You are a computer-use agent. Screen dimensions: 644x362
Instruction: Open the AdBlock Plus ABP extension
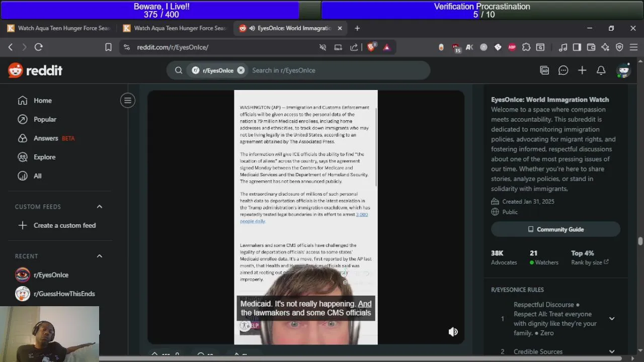tap(512, 47)
